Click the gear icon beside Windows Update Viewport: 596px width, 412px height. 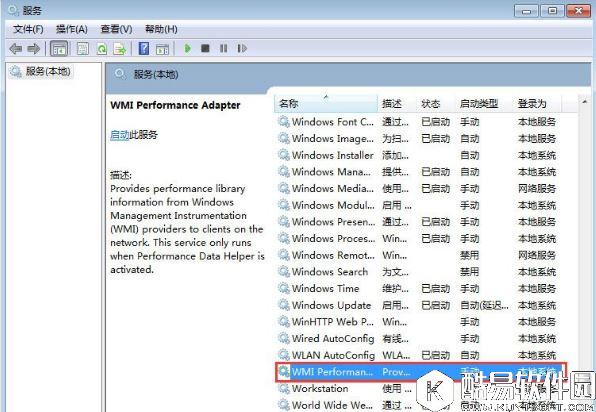tap(284, 305)
